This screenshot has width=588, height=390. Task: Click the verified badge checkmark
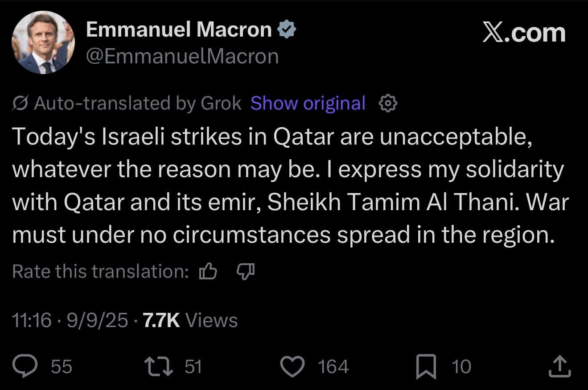tap(287, 30)
